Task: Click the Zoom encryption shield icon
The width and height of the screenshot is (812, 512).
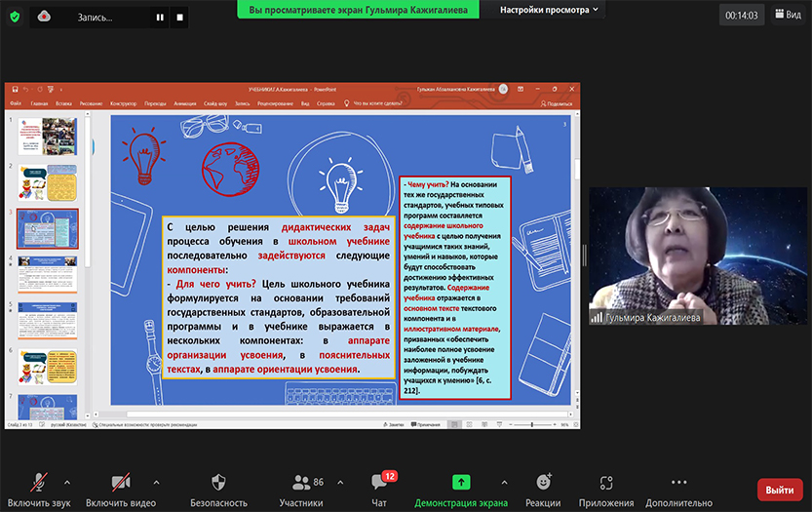Action: [x=15, y=16]
